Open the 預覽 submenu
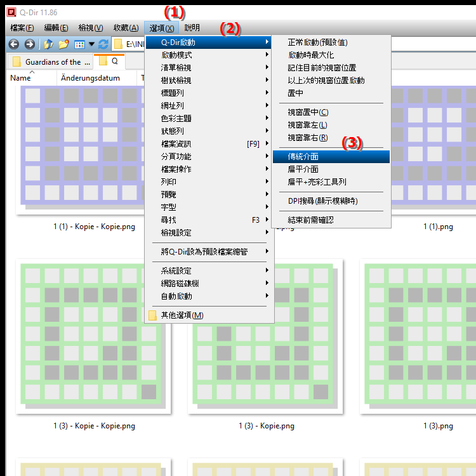 click(x=209, y=195)
